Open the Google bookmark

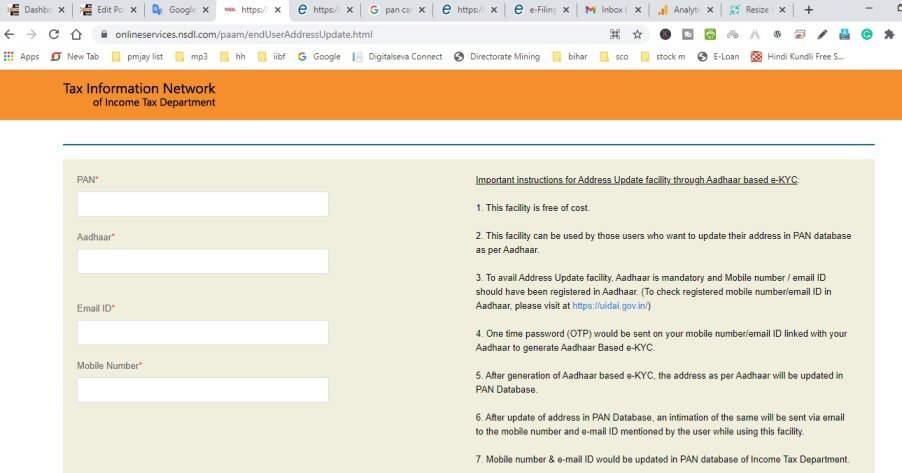pos(319,56)
